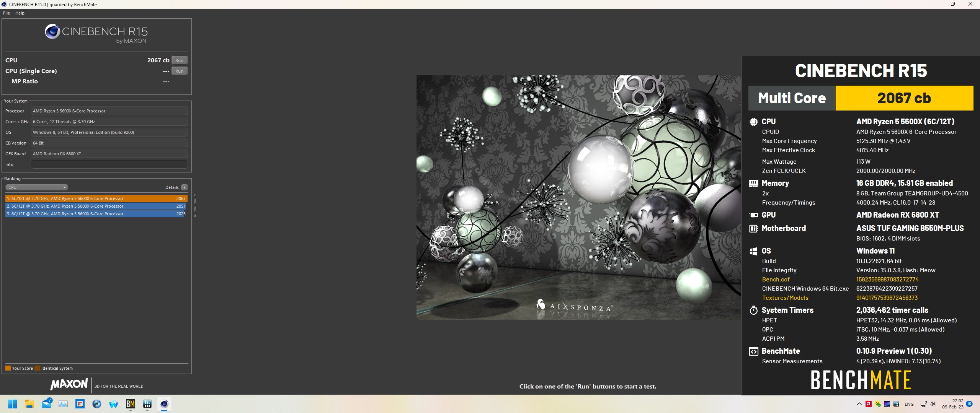Open AMD Radeon software tray icon
Image resolution: width=980 pixels, height=413 pixels.
[869, 404]
